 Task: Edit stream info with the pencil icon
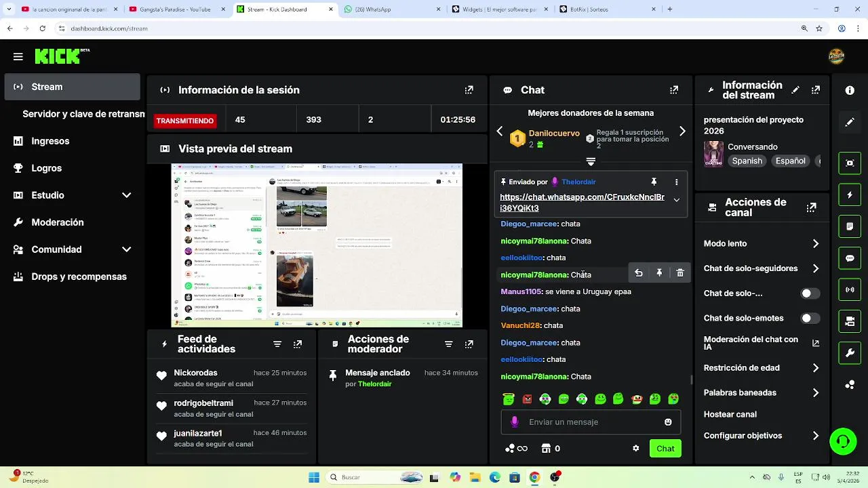tap(795, 89)
